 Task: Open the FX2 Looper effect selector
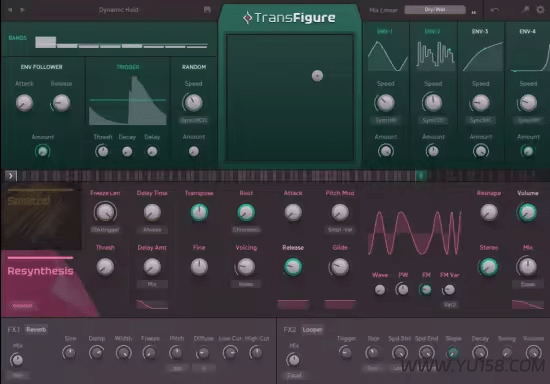(312, 330)
